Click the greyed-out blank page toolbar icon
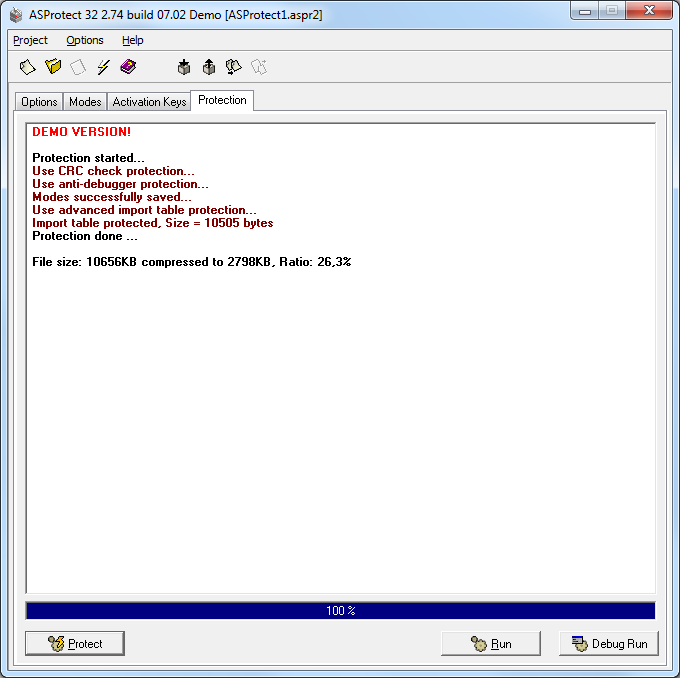 [x=78, y=67]
